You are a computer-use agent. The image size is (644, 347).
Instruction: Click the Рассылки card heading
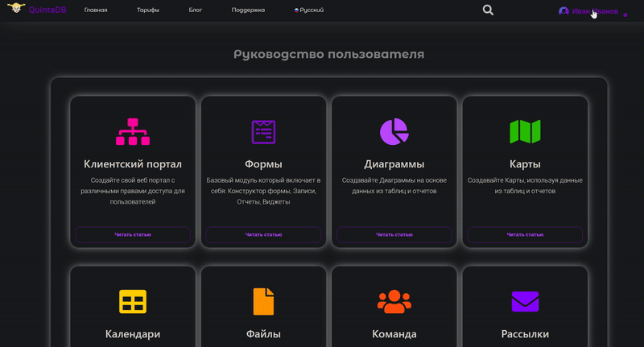click(525, 334)
